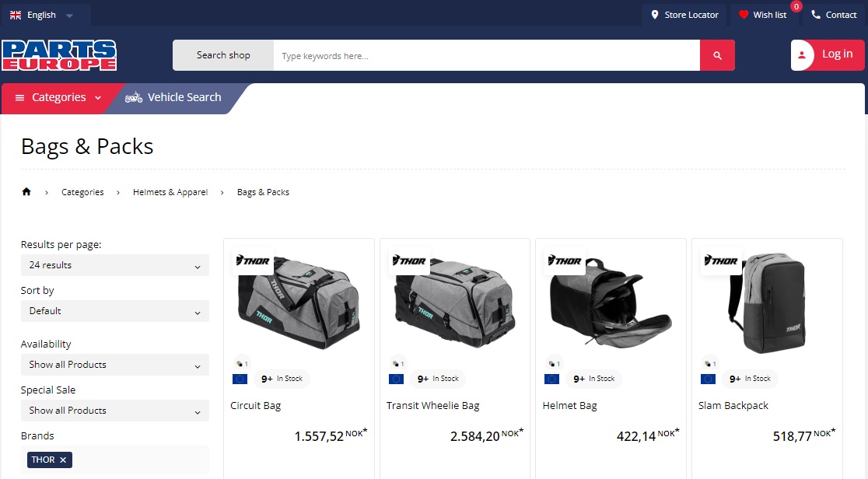The width and height of the screenshot is (868, 479).
Task: Go to Helmets & Apparel breadcrumb
Action: (x=170, y=192)
